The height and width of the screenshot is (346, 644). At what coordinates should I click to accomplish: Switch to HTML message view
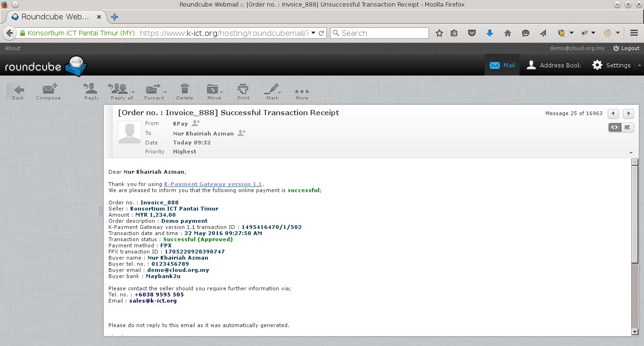pos(615,127)
